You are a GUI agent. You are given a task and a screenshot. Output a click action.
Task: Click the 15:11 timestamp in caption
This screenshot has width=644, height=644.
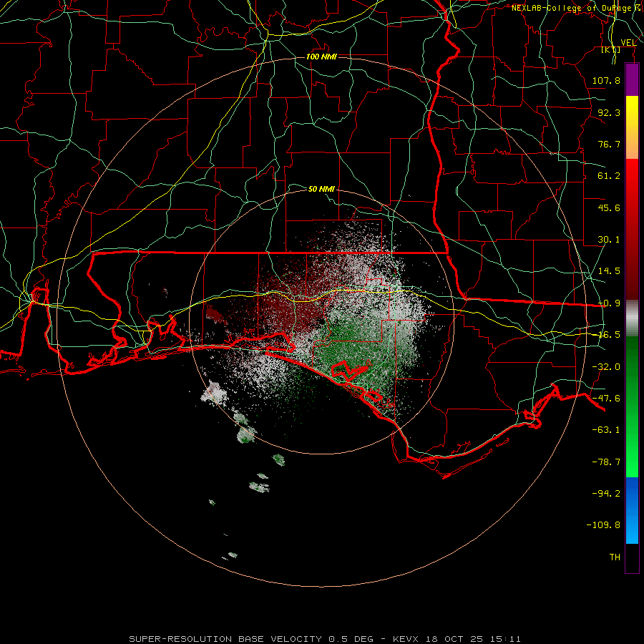507,639
